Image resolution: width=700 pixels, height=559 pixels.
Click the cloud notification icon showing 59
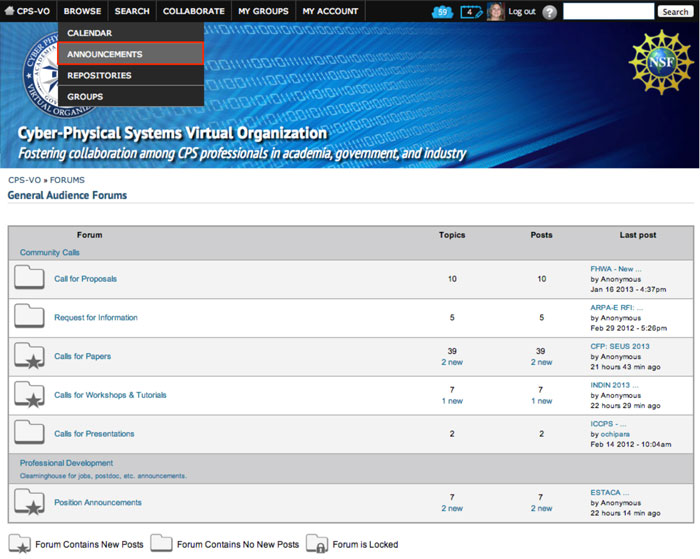click(442, 12)
